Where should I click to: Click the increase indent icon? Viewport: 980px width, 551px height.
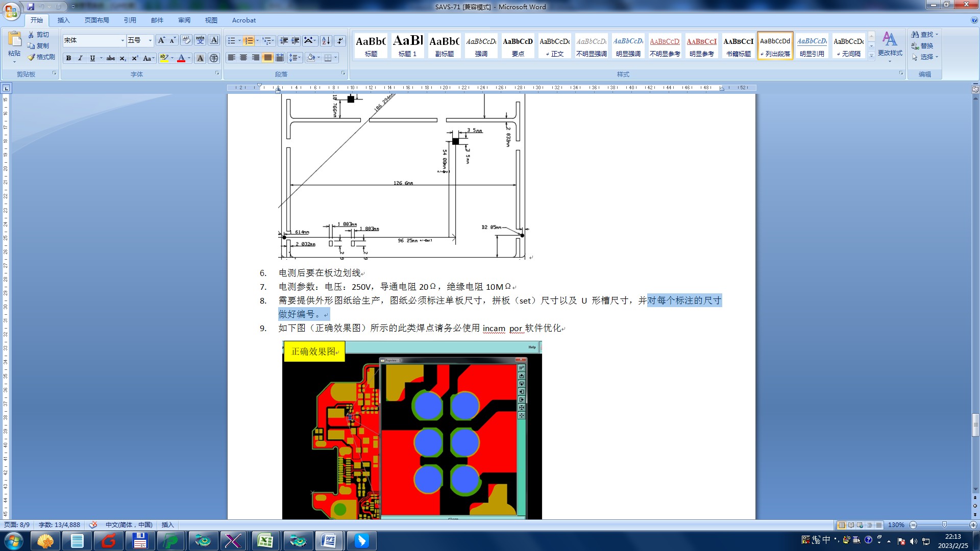pos(296,41)
